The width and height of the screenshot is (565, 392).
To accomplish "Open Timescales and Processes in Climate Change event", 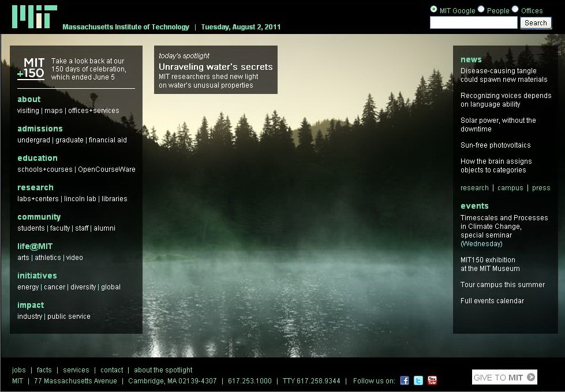I will tap(504, 231).
